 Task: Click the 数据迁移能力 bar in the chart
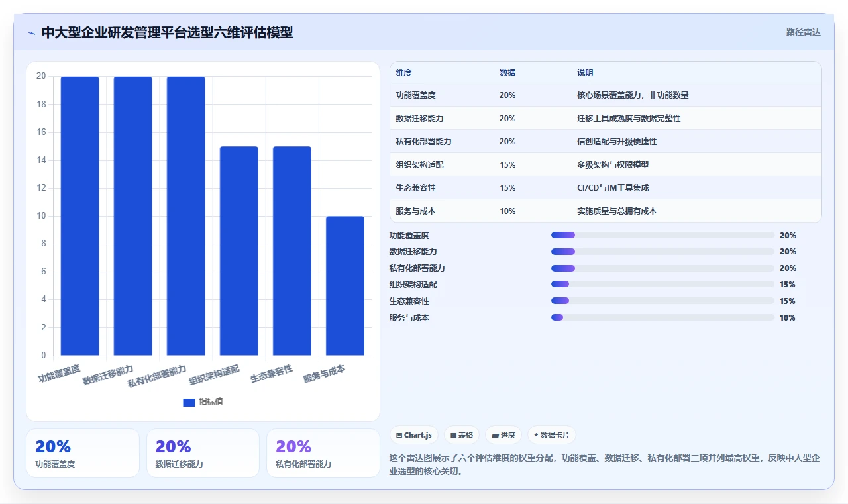click(133, 216)
